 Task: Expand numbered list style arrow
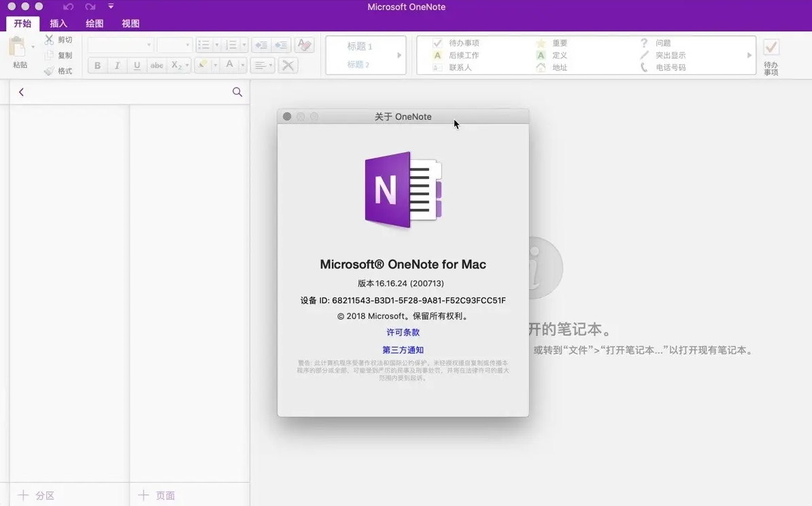pos(244,45)
